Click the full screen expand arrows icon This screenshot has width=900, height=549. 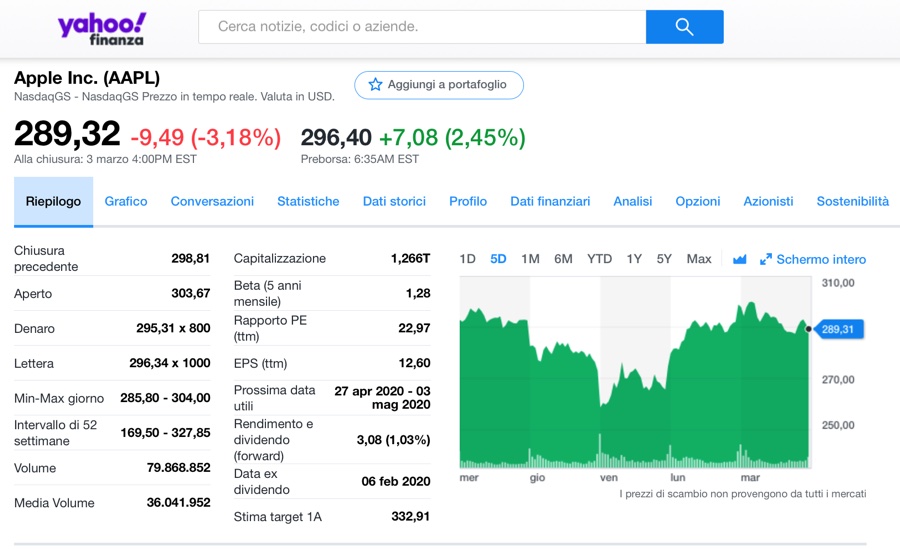tap(766, 259)
